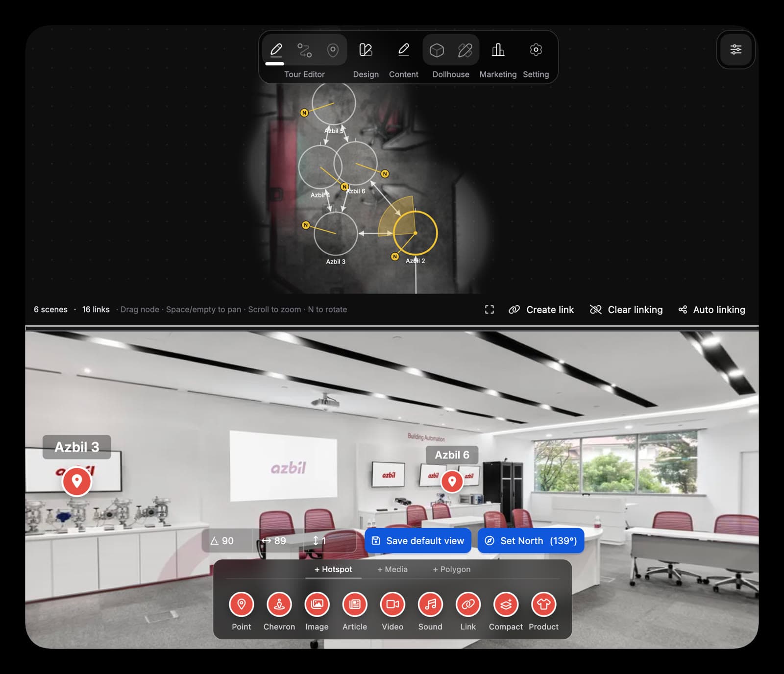784x674 pixels.
Task: Add an Image hotspot
Action: point(317,604)
